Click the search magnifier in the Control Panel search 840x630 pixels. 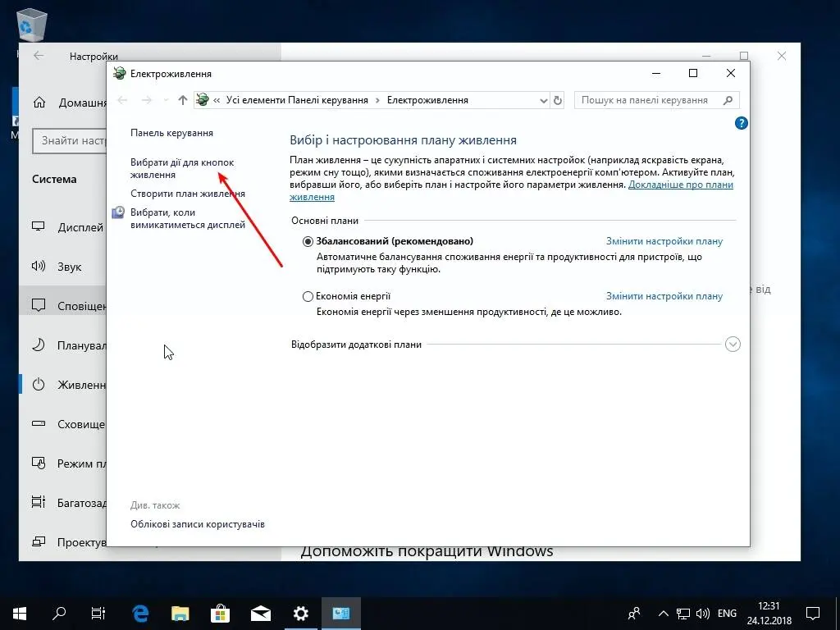pos(728,100)
